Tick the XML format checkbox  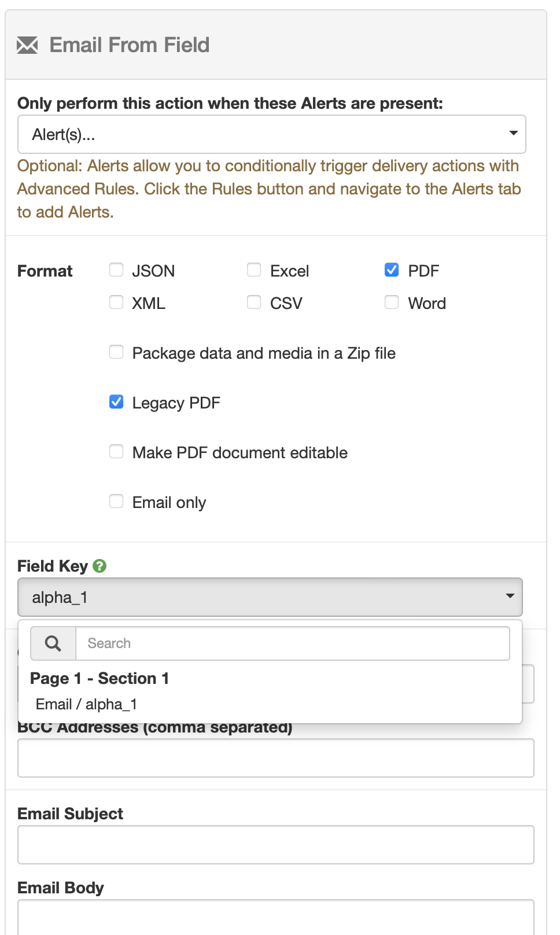pyautogui.click(x=116, y=303)
